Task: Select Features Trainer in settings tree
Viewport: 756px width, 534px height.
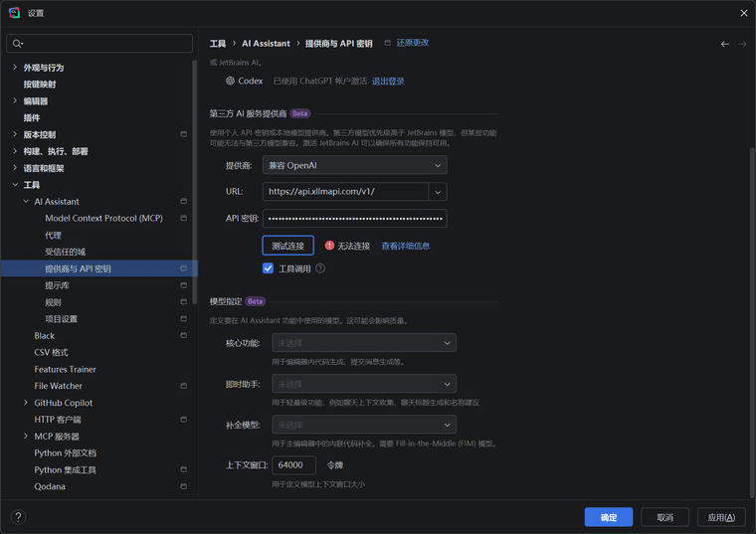Action: tap(65, 369)
